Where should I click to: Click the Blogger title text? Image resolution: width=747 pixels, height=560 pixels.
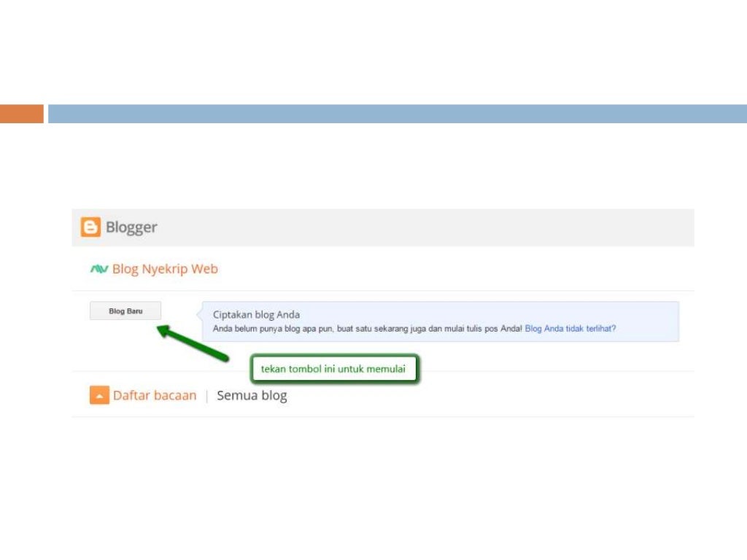pos(131,227)
